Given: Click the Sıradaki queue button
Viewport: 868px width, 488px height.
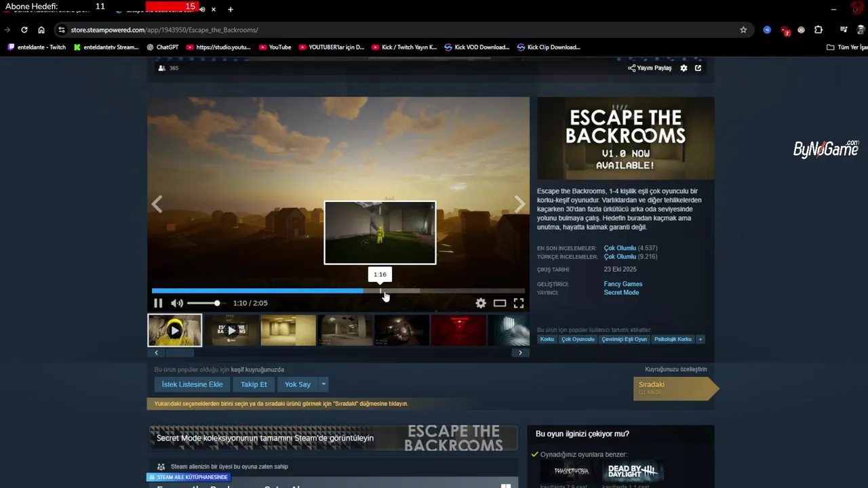Looking at the screenshot, I should pyautogui.click(x=675, y=388).
